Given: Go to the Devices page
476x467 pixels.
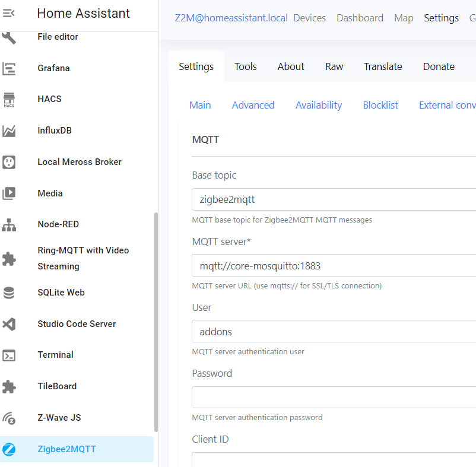Looking at the screenshot, I should tap(309, 18).
